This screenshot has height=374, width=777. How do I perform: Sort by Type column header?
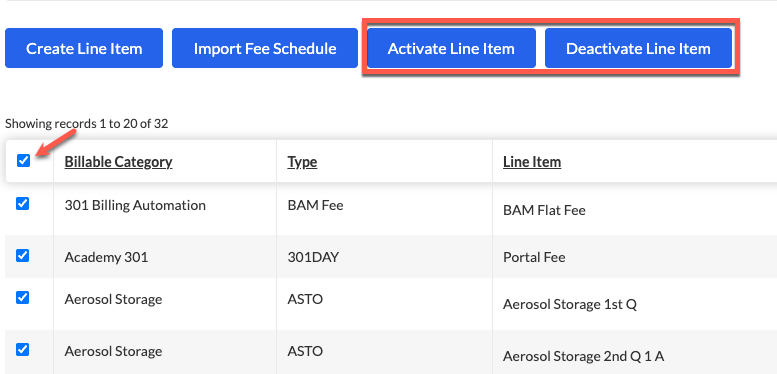(x=302, y=162)
